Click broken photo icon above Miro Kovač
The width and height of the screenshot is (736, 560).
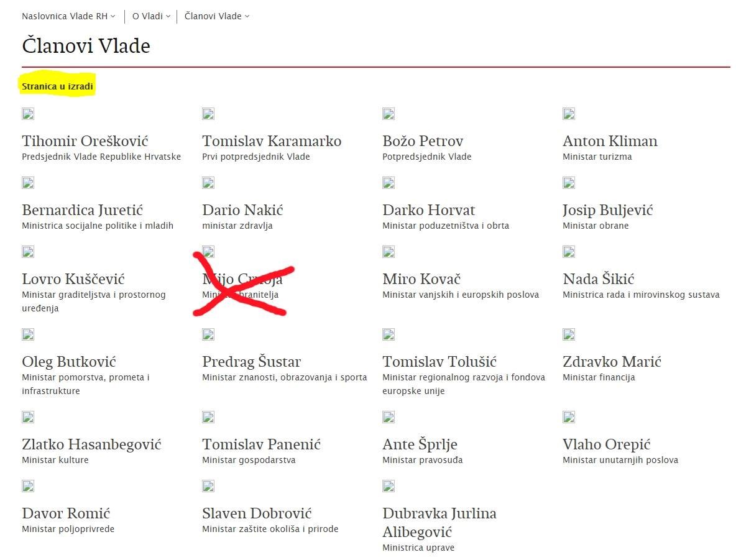click(x=389, y=252)
